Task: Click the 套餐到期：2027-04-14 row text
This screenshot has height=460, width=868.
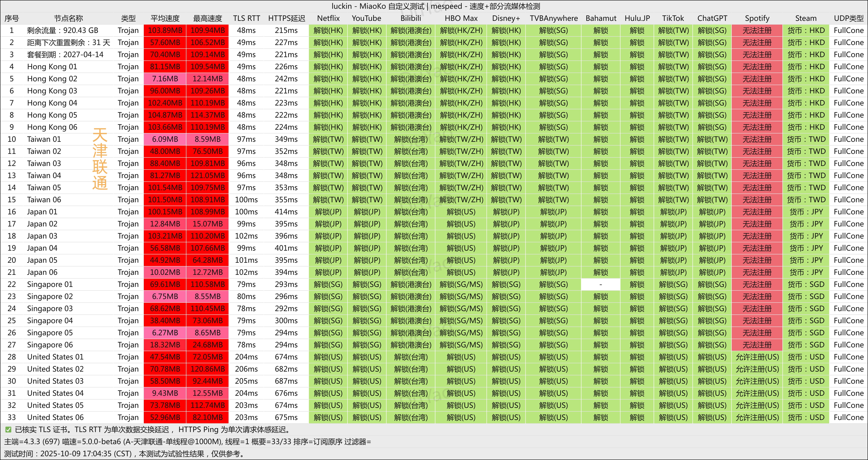Action: click(65, 55)
